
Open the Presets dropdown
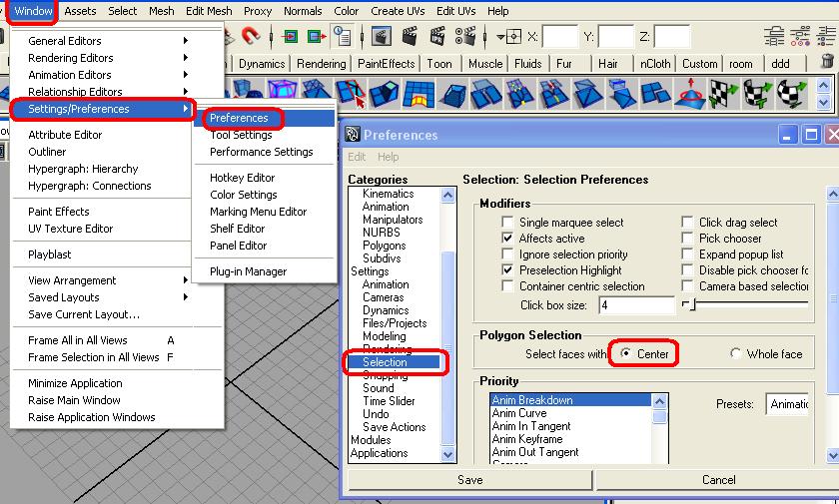click(787, 404)
